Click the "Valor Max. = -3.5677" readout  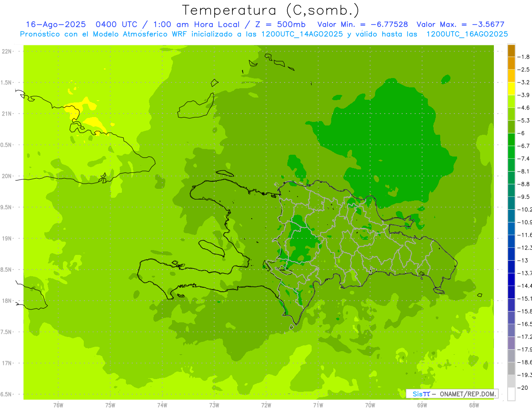[x=460, y=24]
